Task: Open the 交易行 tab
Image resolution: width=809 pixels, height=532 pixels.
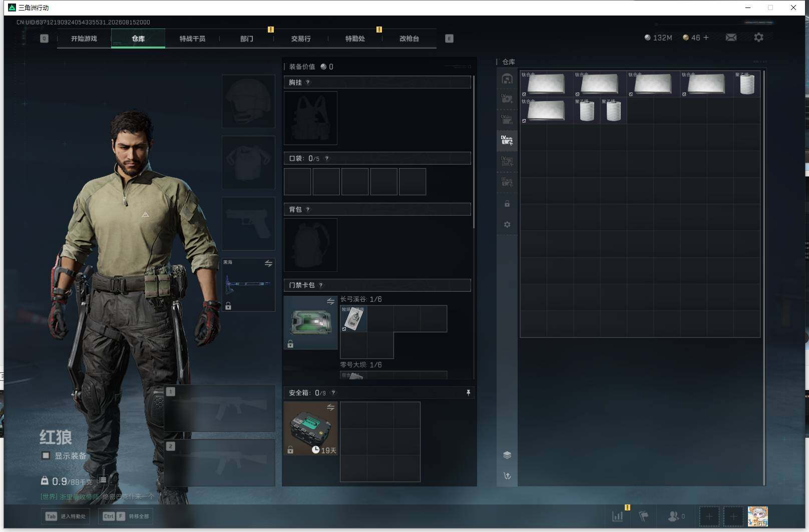Action: click(x=301, y=39)
